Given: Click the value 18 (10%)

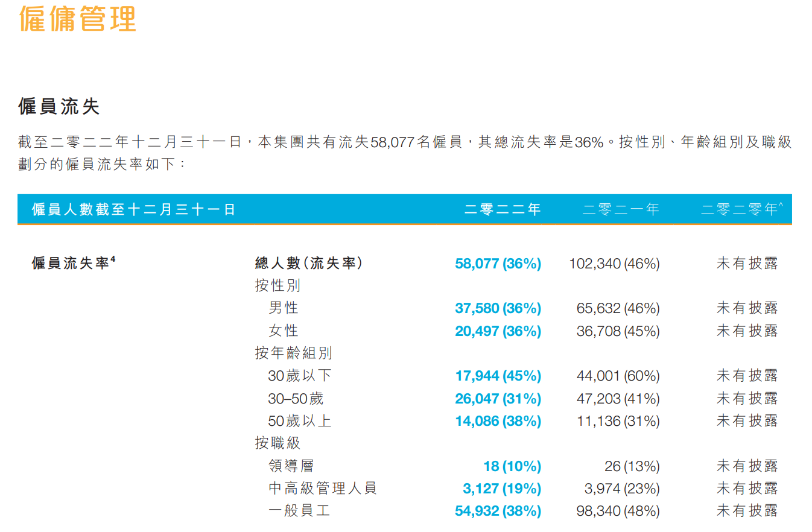Looking at the screenshot, I should [512, 466].
